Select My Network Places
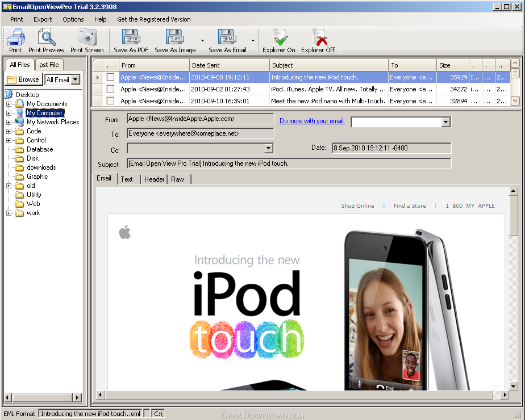Image resolution: width=525 pixels, height=420 pixels. pos(53,121)
